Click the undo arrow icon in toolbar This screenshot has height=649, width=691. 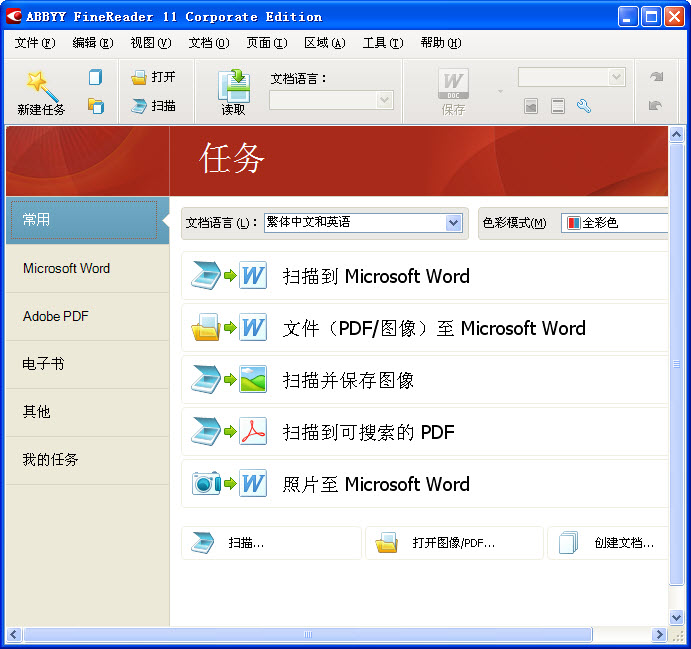655,106
